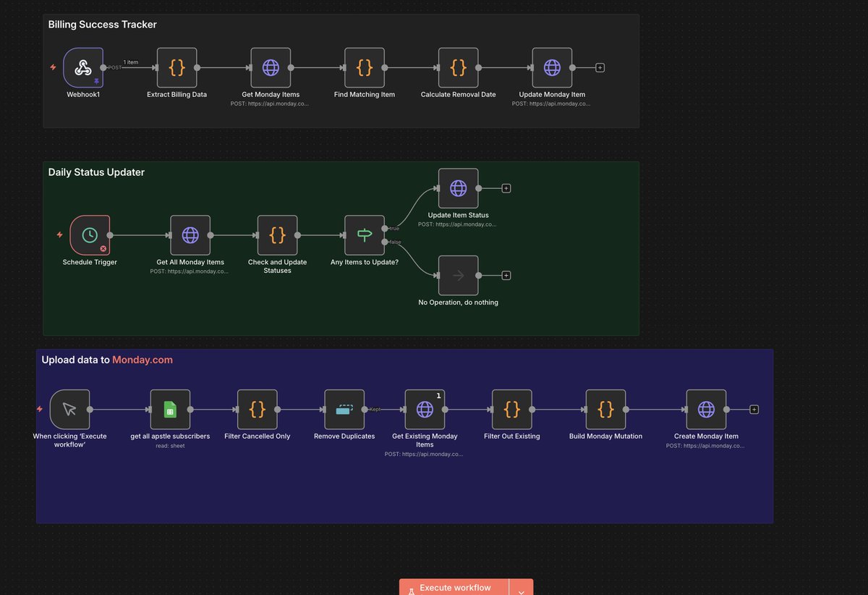Image resolution: width=868 pixels, height=595 pixels.
Task: Select the Get All Monday Items node
Action: coord(190,235)
